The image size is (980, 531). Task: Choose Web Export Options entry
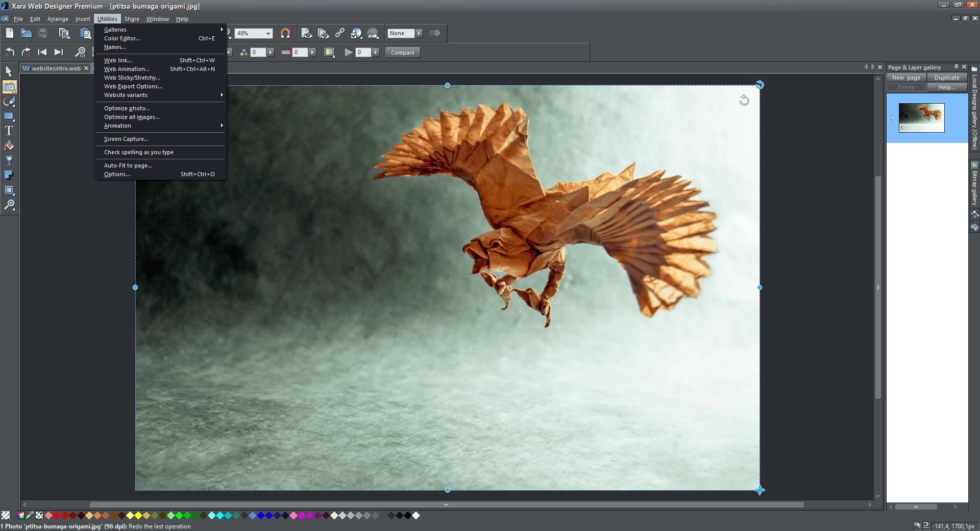[x=160, y=86]
